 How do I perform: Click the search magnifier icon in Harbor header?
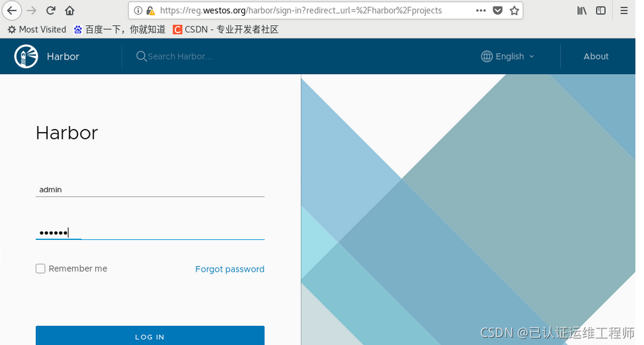141,56
